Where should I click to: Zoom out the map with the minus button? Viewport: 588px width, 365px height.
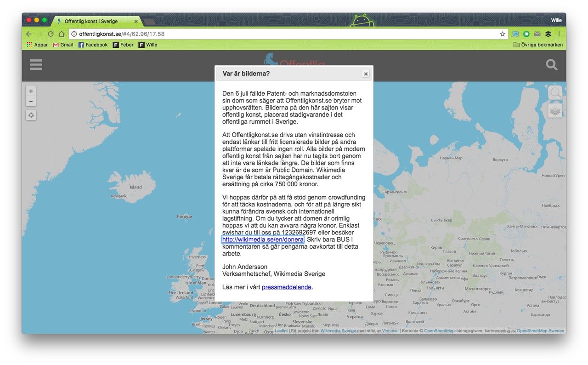(31, 102)
